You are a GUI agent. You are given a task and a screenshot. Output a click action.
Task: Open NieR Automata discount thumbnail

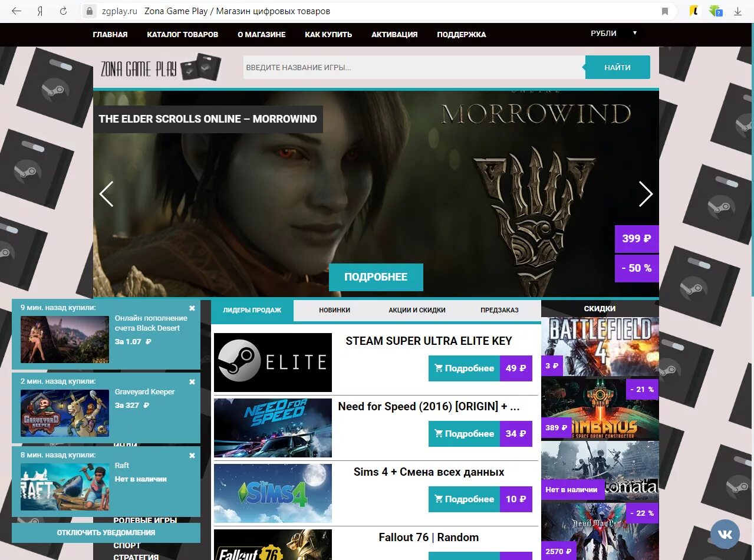600,471
